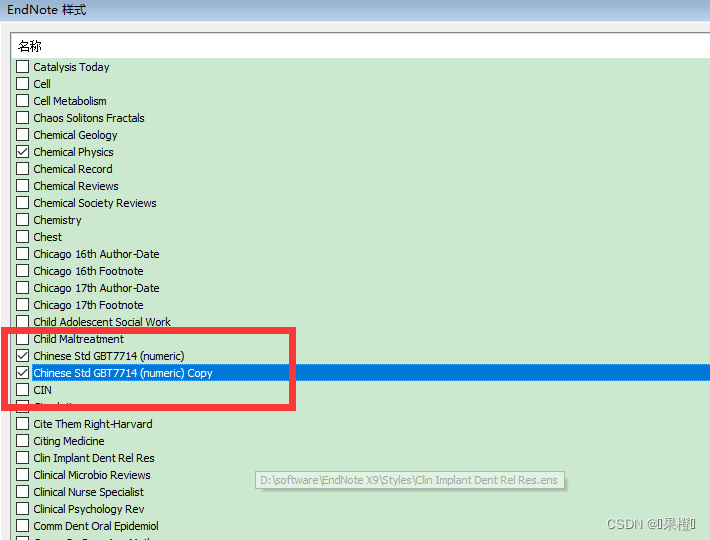This screenshot has width=710, height=540.
Task: Select 'Child Adolescent Social Work' style name
Action: click(102, 322)
